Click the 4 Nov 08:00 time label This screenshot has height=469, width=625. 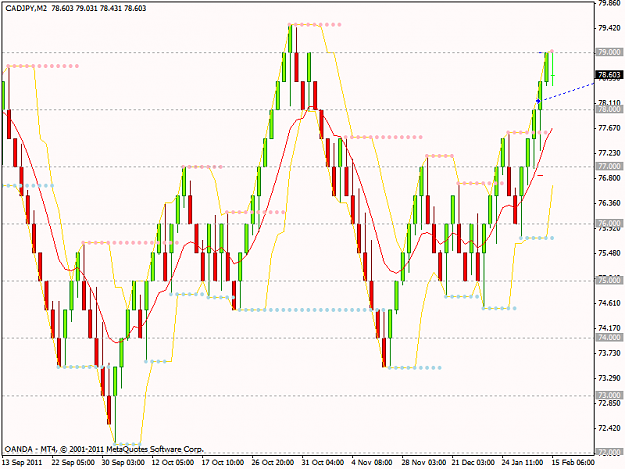(371, 462)
